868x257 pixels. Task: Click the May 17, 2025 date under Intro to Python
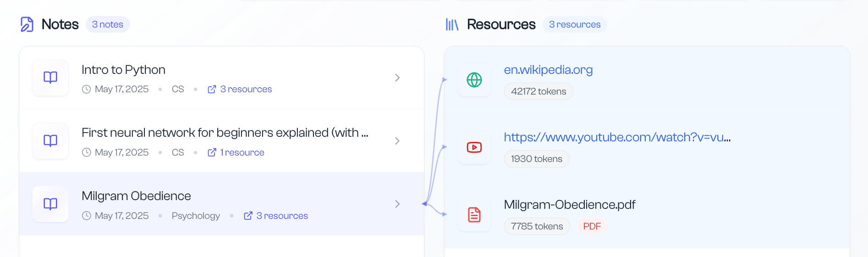click(122, 89)
